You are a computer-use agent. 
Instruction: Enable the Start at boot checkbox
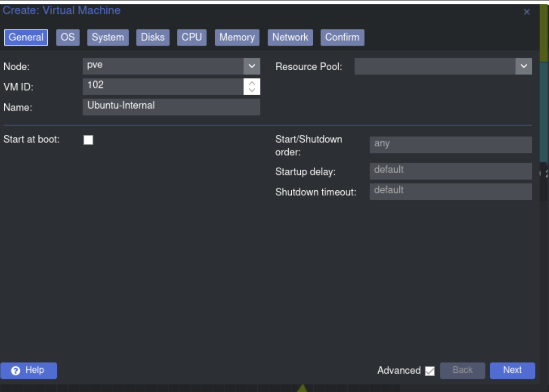click(x=88, y=140)
